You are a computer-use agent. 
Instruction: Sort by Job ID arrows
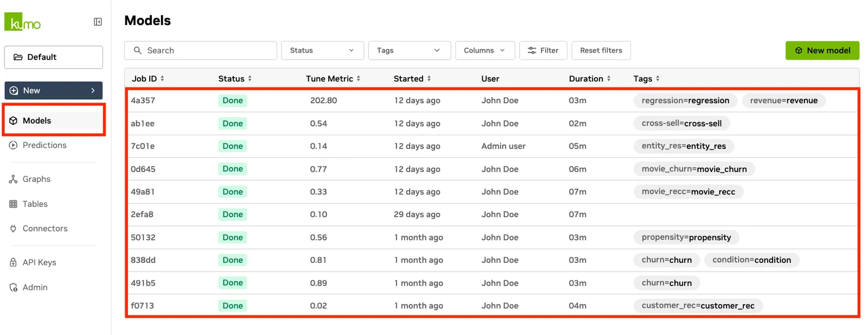(162, 79)
